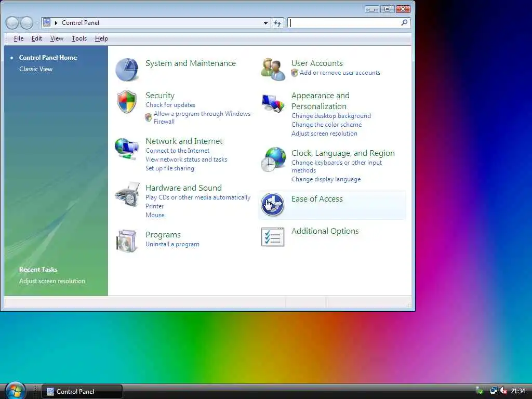Click the network tray icon
Viewport: 532px width, 399px height.
pos(494,391)
